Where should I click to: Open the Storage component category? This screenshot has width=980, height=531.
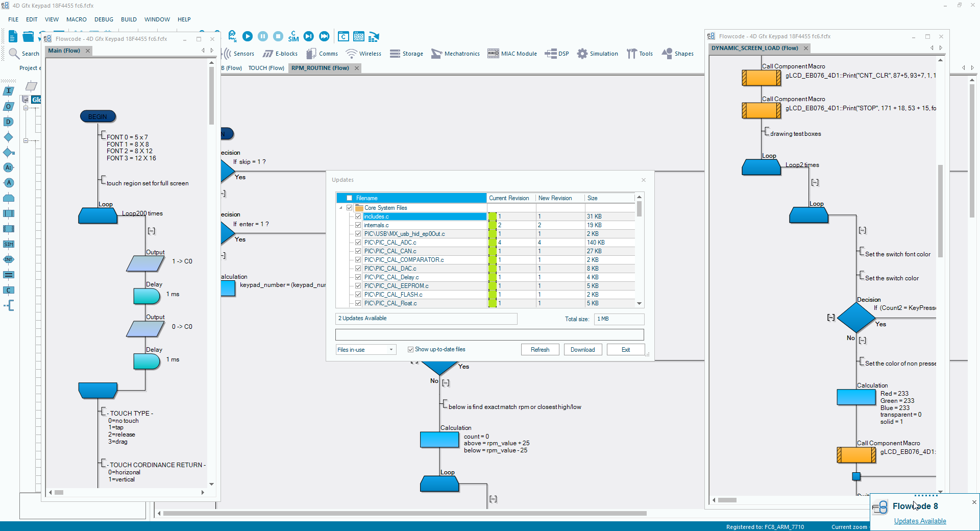tap(406, 54)
